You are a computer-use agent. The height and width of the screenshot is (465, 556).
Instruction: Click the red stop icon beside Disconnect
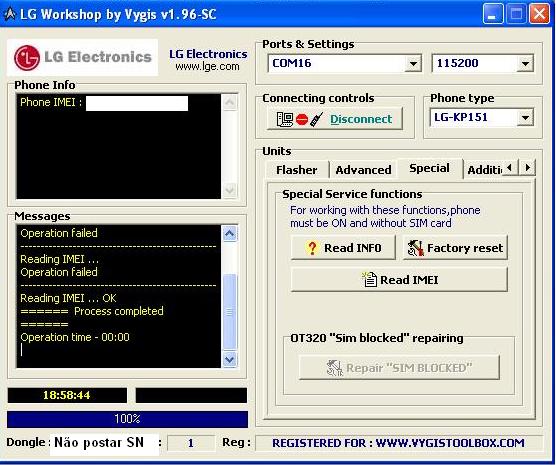(x=302, y=120)
